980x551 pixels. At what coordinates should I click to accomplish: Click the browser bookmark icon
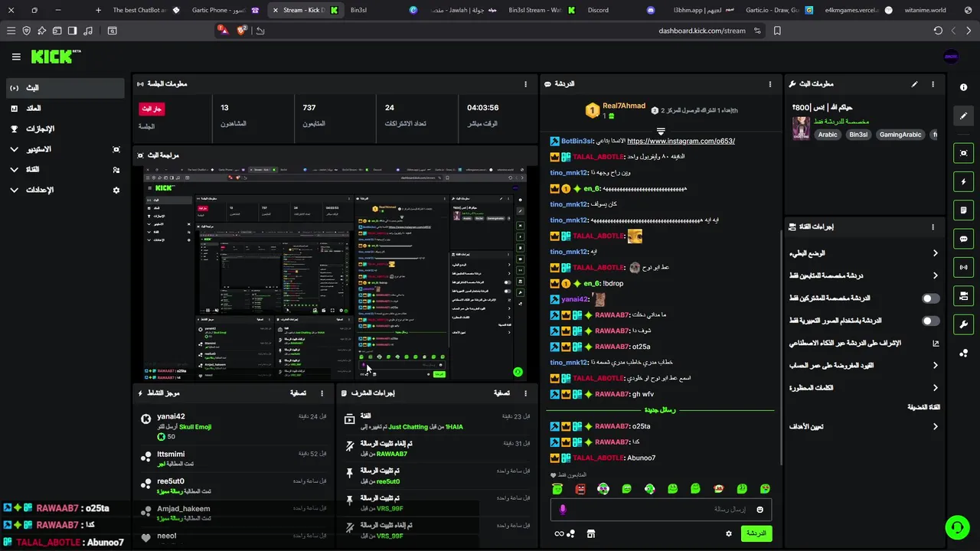coord(777,31)
